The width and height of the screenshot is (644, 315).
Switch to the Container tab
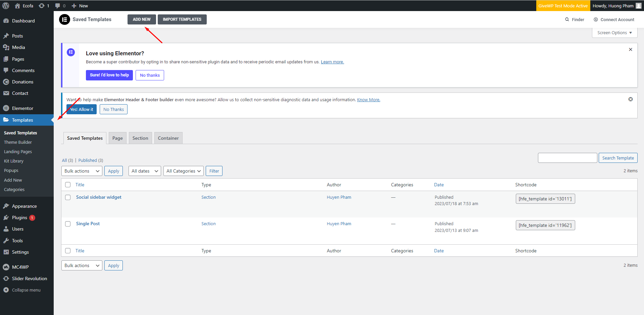pos(168,138)
